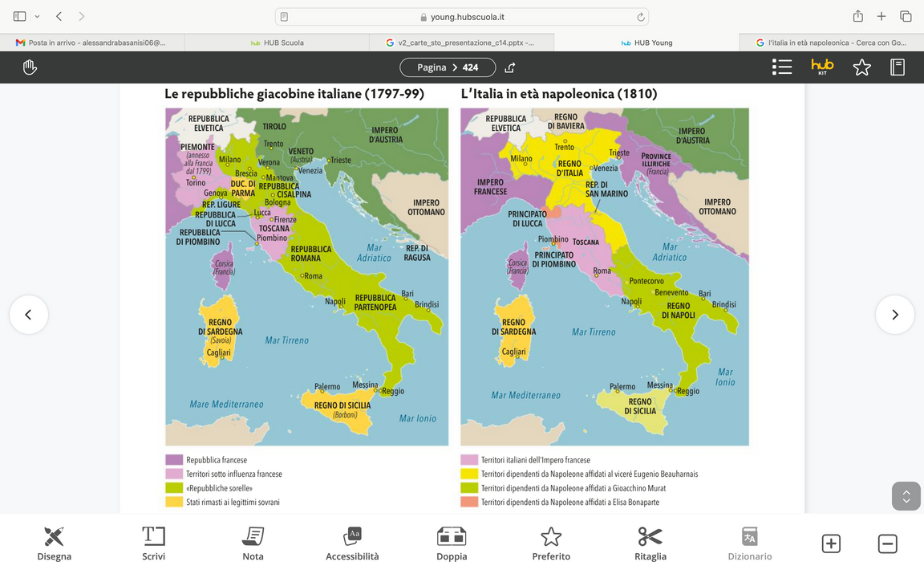
Task: Add a Nota annotation
Action: pyautogui.click(x=253, y=543)
